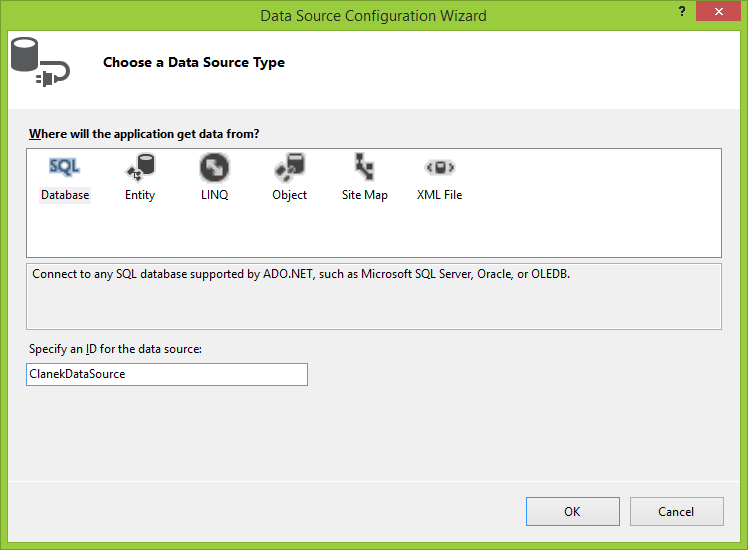Cancel the Data Source Configuration Wizard
This screenshot has width=748, height=550.
676,511
